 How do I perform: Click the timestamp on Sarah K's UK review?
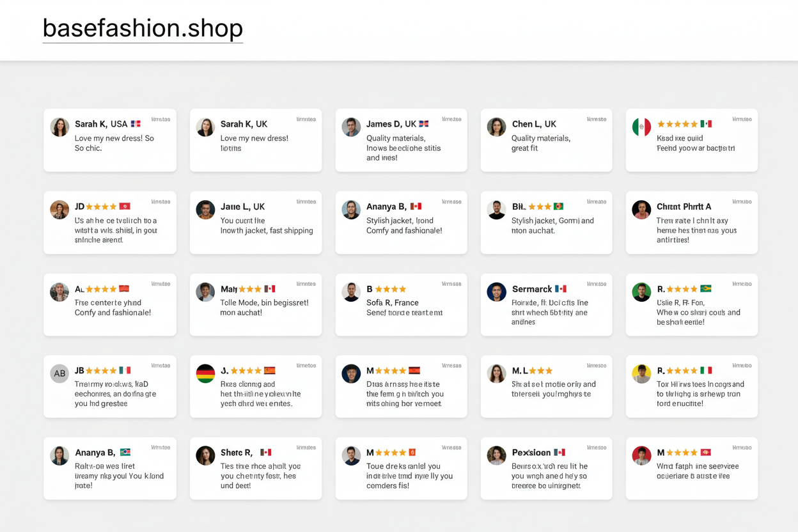[306, 119]
